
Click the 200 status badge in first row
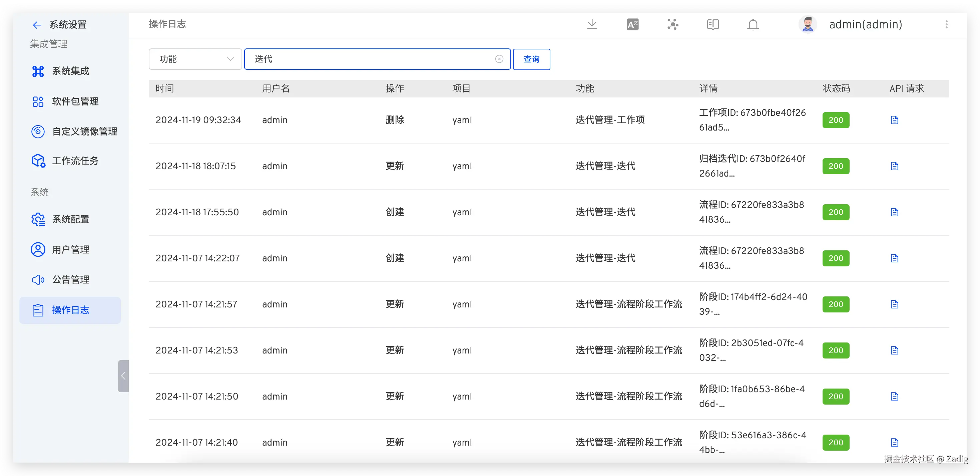click(x=836, y=120)
